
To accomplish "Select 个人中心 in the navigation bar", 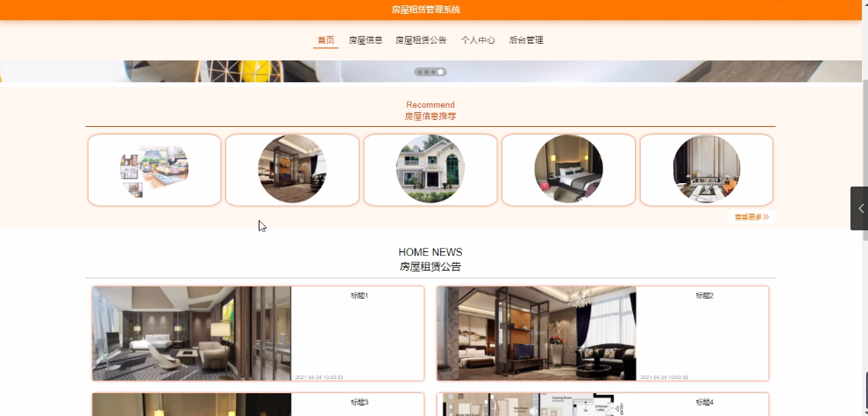I will tap(478, 40).
